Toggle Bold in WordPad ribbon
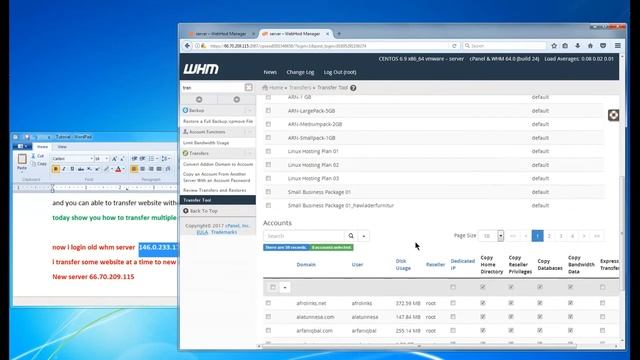This screenshot has height=360, width=640. coord(56,169)
